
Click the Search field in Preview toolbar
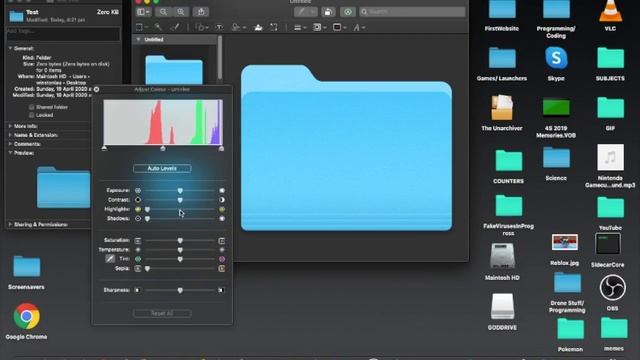click(412, 12)
